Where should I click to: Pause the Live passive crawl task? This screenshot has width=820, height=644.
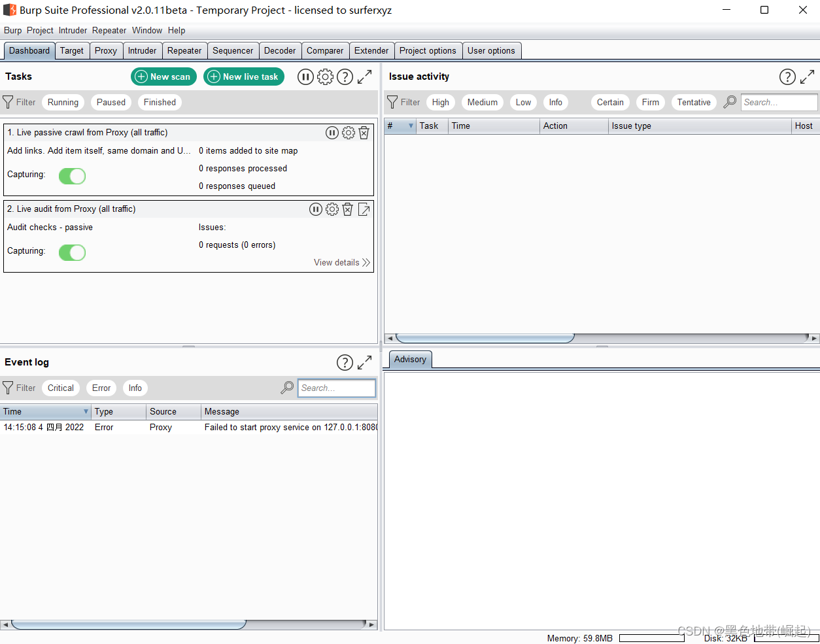(332, 133)
